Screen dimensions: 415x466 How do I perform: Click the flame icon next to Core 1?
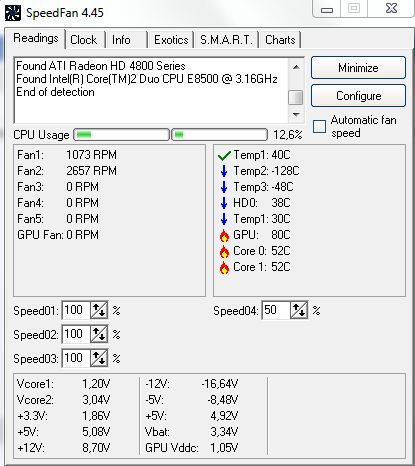224,267
